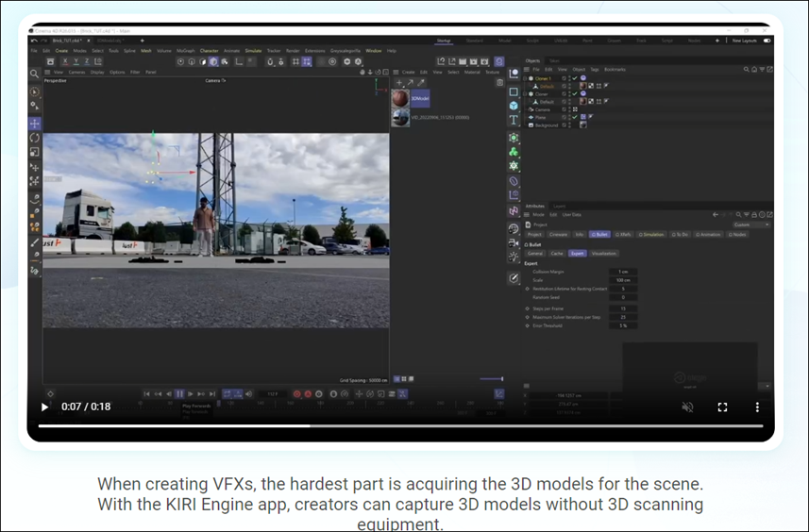The image size is (809, 532).
Task: Toggle Plane enabled green checkmark
Action: tap(575, 117)
